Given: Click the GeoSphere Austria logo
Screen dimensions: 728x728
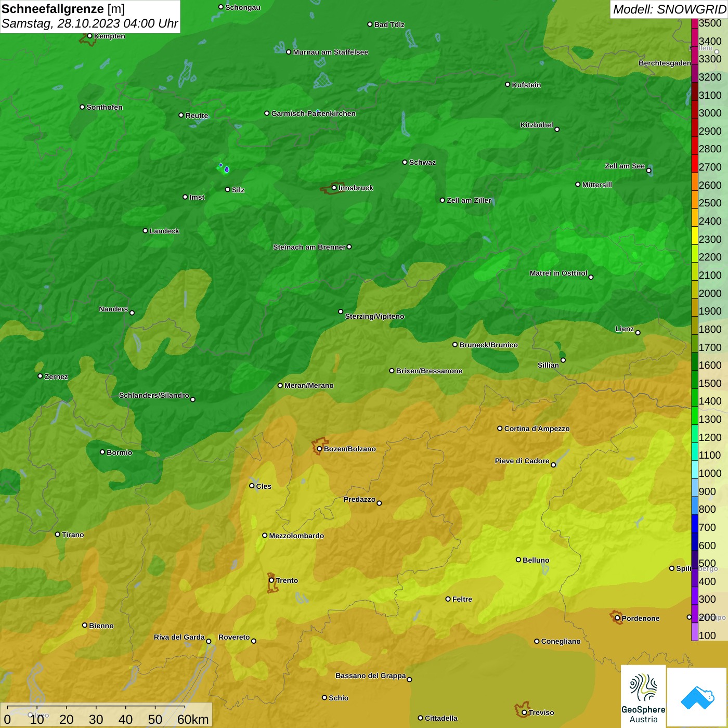Looking at the screenshot, I should click(x=643, y=696).
